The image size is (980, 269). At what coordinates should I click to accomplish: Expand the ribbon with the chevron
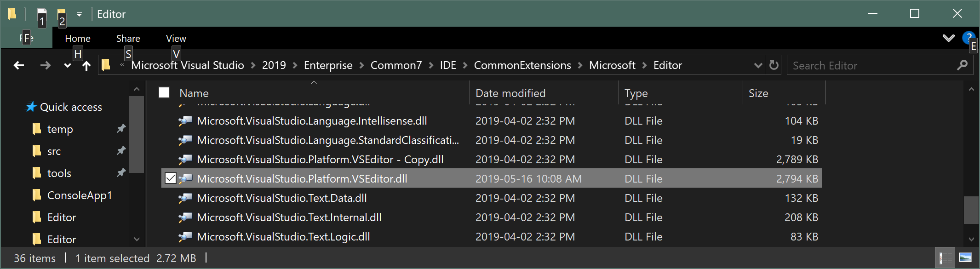(948, 38)
